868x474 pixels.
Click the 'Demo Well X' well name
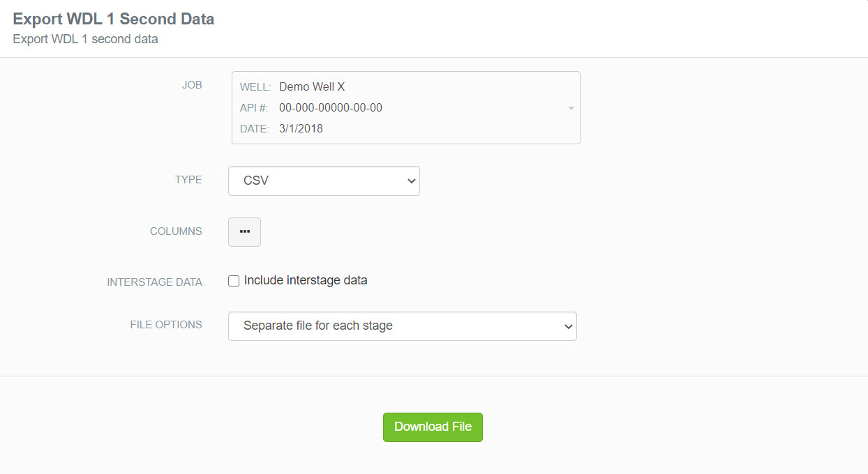click(312, 87)
